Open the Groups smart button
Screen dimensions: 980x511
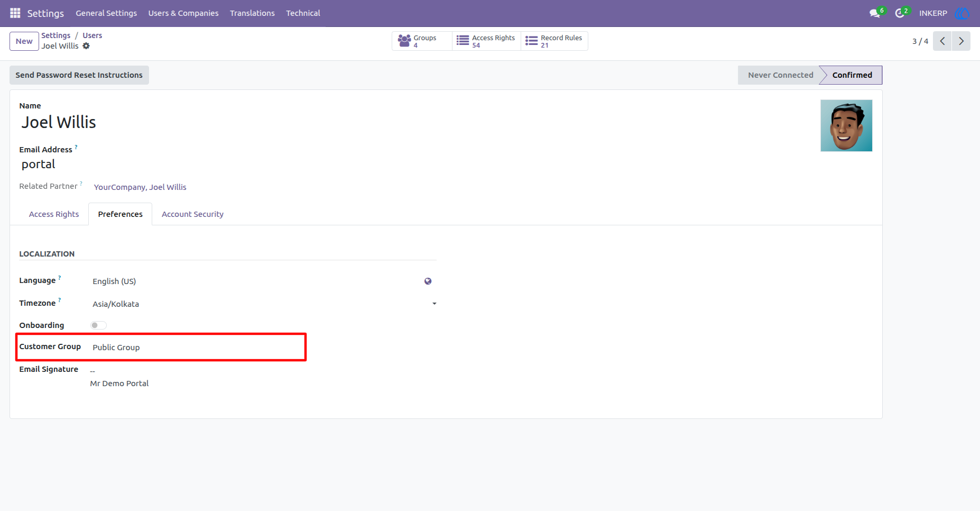pyautogui.click(x=422, y=41)
